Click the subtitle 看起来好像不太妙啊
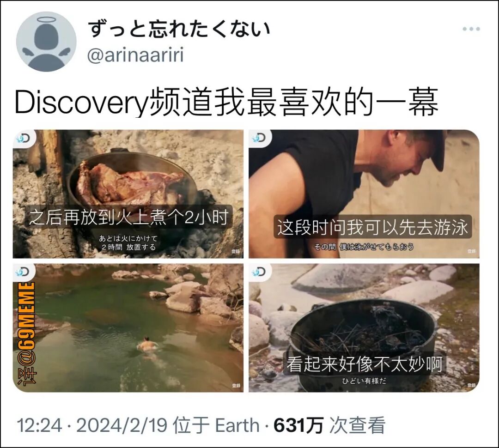 365,364
